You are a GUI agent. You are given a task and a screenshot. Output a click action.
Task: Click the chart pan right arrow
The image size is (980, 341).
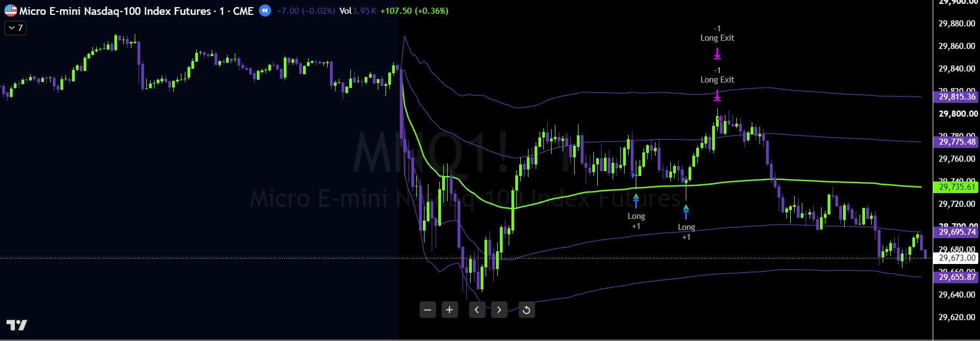(499, 310)
